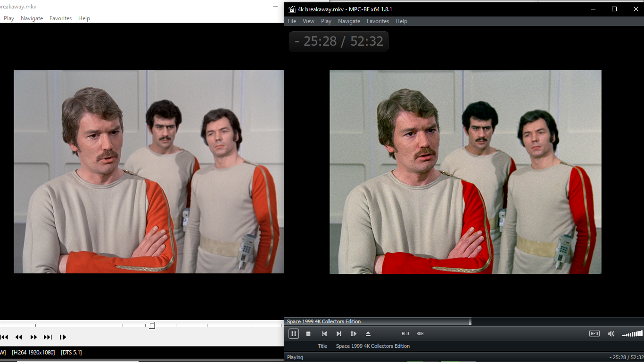Click the left player's seek slider thumb
Image resolution: width=644 pixels, height=362 pixels.
point(152,325)
